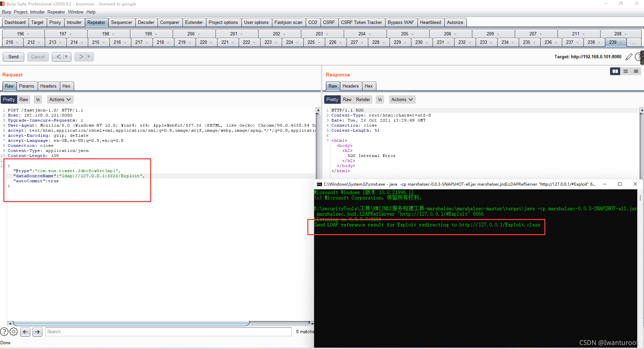The width and height of the screenshot is (644, 349).
Task: Click the cmd window vertical scrollbar
Action: (x=640, y=198)
